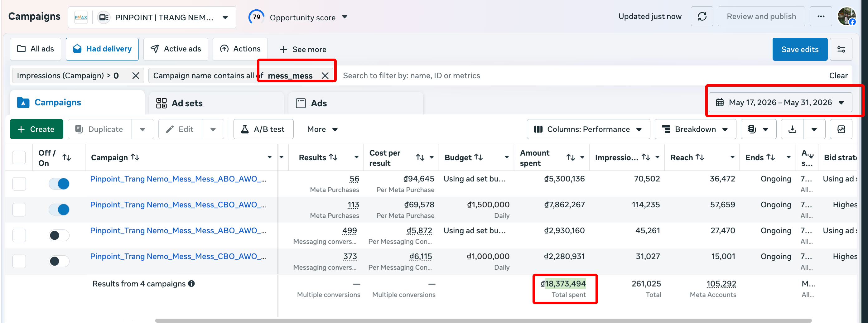Remove the Impressions (Campaign) > 0 filter
The width and height of the screenshot is (868, 323).
tap(136, 75)
